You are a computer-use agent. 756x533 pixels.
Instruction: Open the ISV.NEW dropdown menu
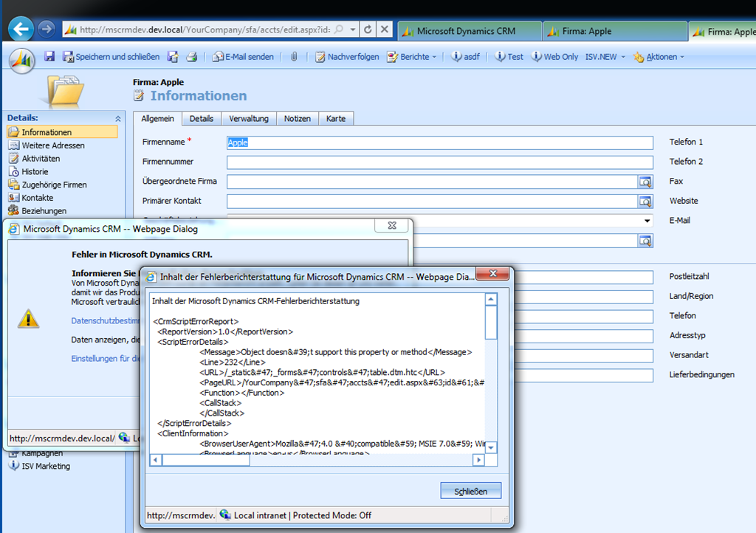click(605, 57)
